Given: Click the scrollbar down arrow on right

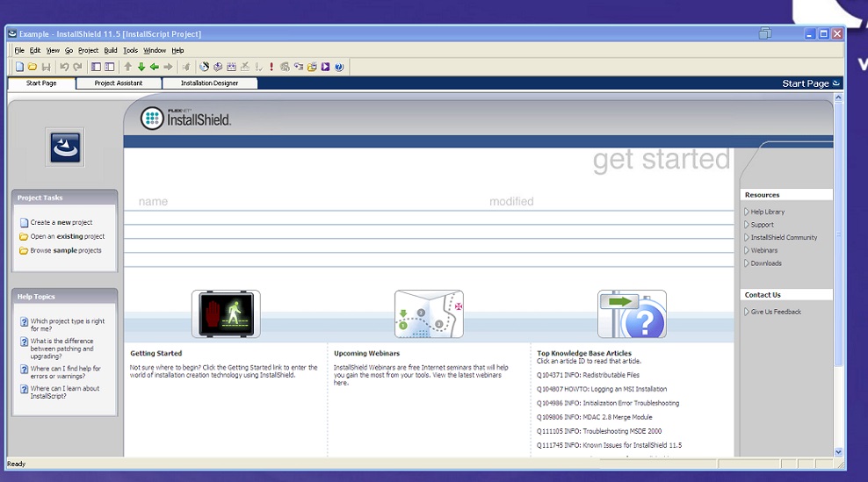Looking at the screenshot, I should 838,452.
